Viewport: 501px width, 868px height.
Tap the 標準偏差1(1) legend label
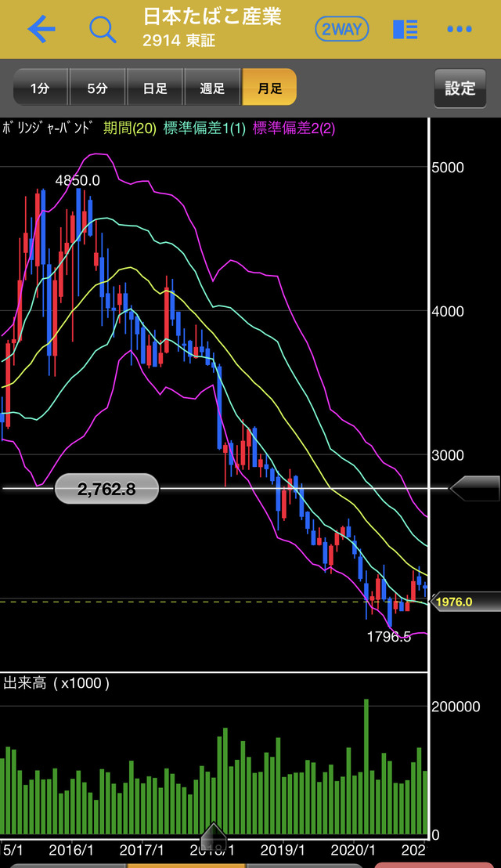coord(204,128)
